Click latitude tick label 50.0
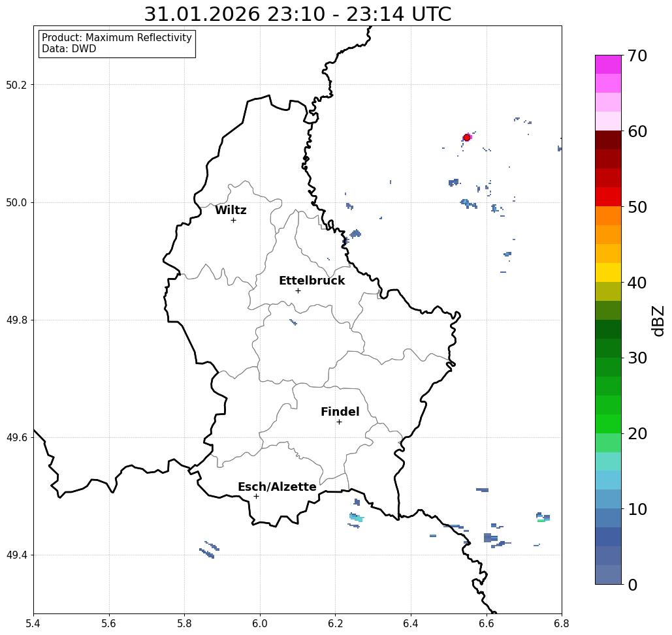672x635 pixels. (16, 202)
